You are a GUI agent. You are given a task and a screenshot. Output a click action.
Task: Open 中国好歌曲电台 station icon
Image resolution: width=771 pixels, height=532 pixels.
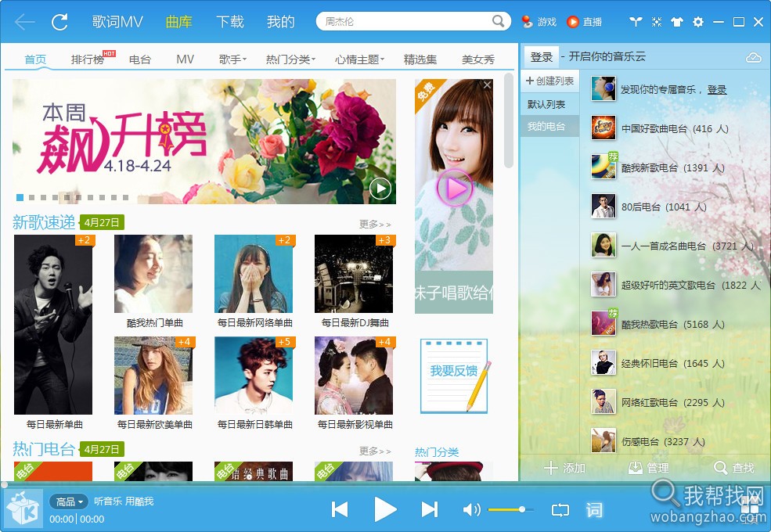[x=603, y=128]
